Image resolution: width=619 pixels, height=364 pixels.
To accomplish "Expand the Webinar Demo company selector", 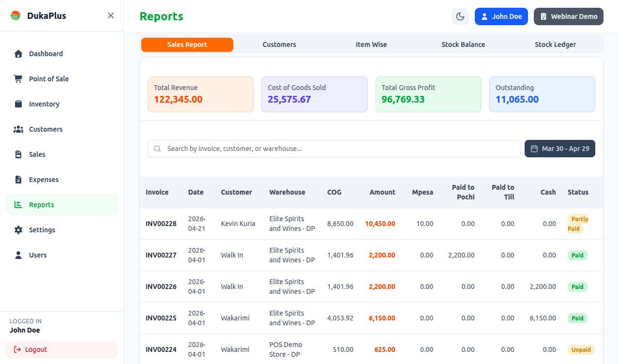I will [568, 16].
